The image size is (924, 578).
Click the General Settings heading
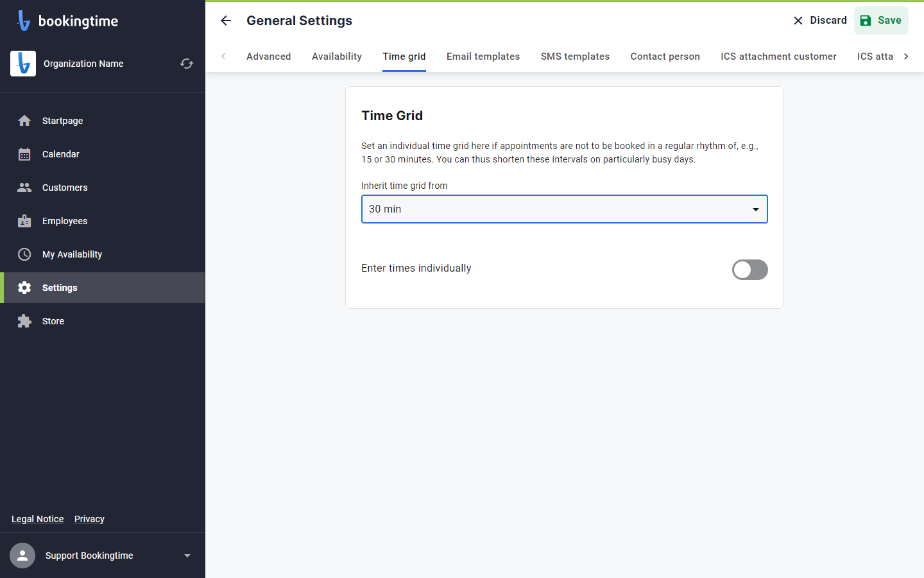pos(300,21)
